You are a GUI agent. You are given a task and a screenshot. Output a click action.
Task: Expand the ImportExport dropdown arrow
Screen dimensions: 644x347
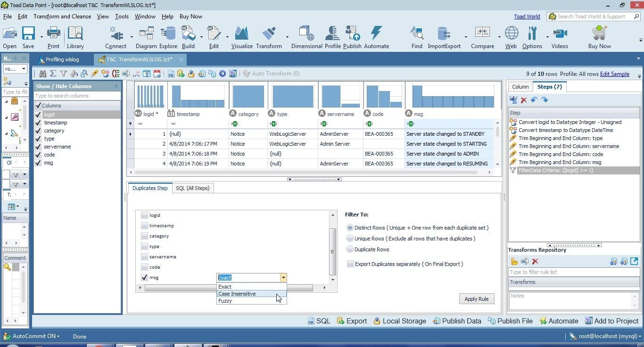click(466, 37)
